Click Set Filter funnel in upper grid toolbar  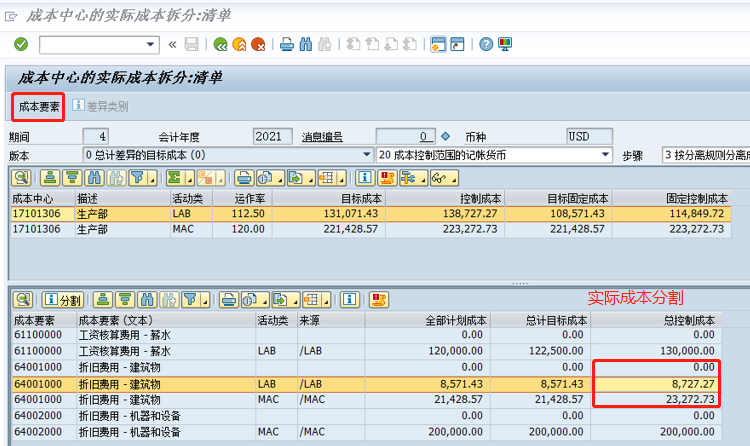pos(138,178)
